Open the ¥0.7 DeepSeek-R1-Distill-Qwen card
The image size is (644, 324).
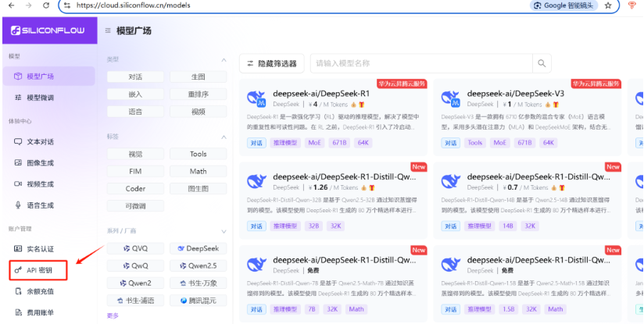(528, 201)
